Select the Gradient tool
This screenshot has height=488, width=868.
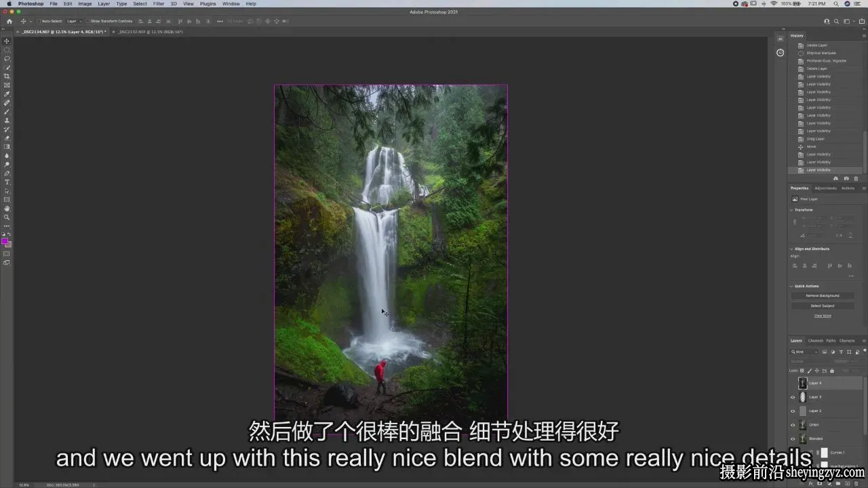pos(7,147)
